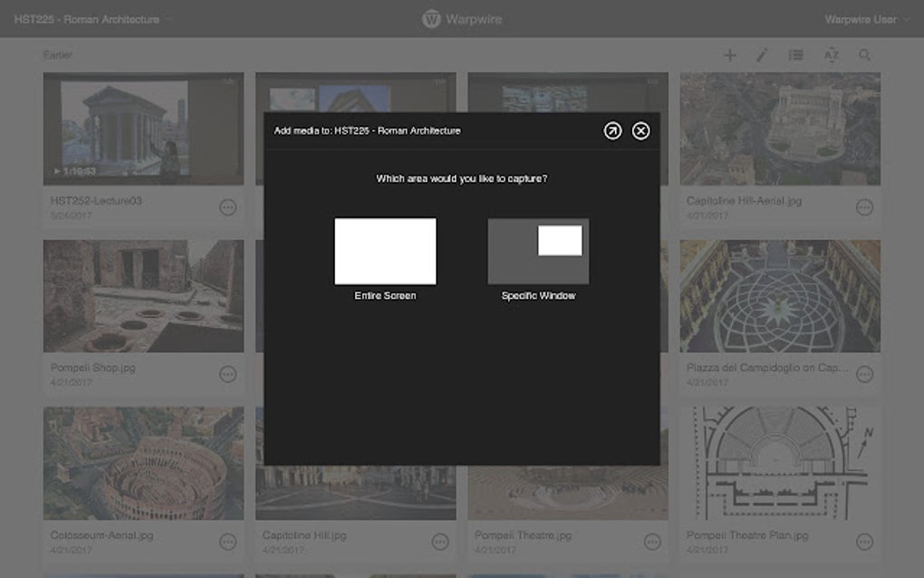Expand the Warpwire User account dropdown
This screenshot has width=924, height=578.
tap(865, 18)
